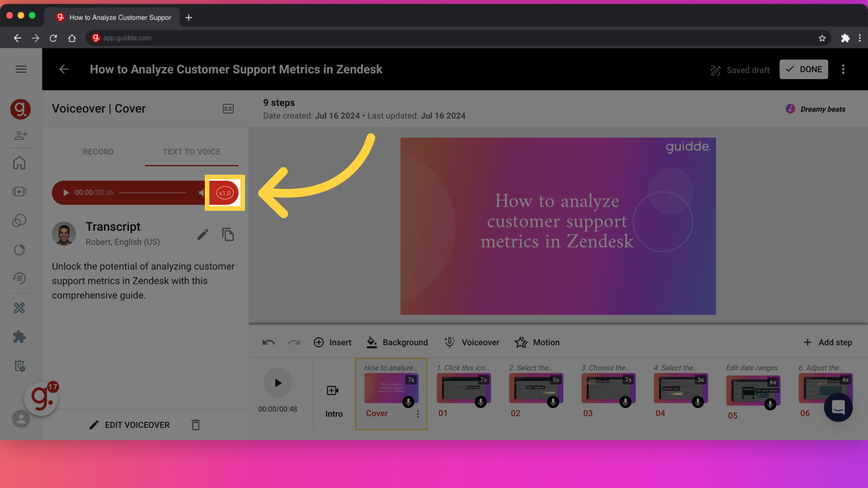
Task: Open Voiceover options in toolbar
Action: point(472,343)
